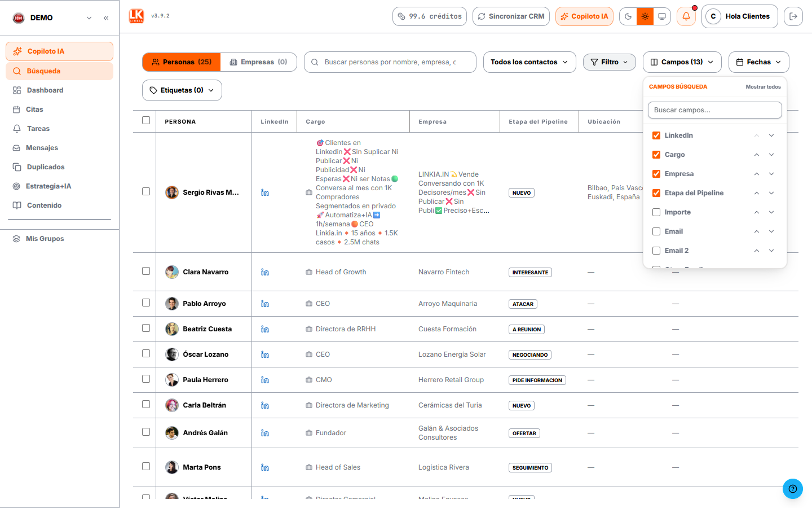Click Sincronizar CRM button
This screenshot has height=508, width=812.
pyautogui.click(x=511, y=16)
